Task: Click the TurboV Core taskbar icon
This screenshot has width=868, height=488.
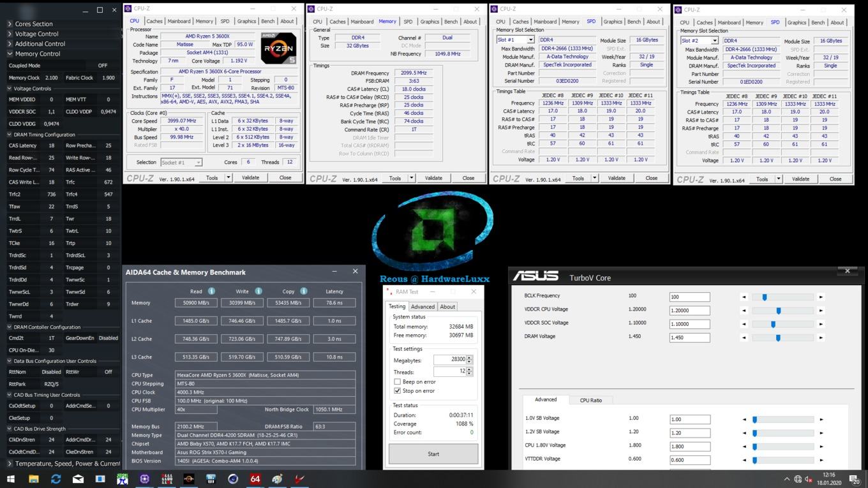Action: pos(211,479)
